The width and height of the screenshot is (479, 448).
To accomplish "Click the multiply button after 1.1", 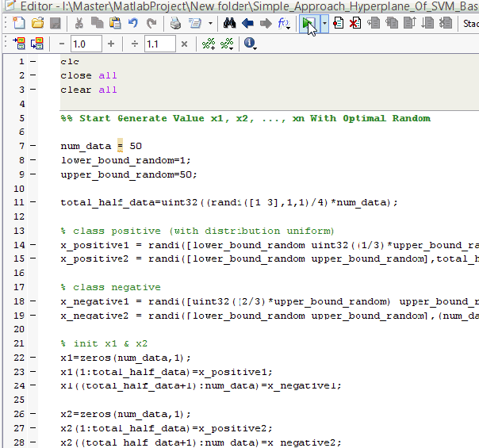I will pyautogui.click(x=184, y=44).
